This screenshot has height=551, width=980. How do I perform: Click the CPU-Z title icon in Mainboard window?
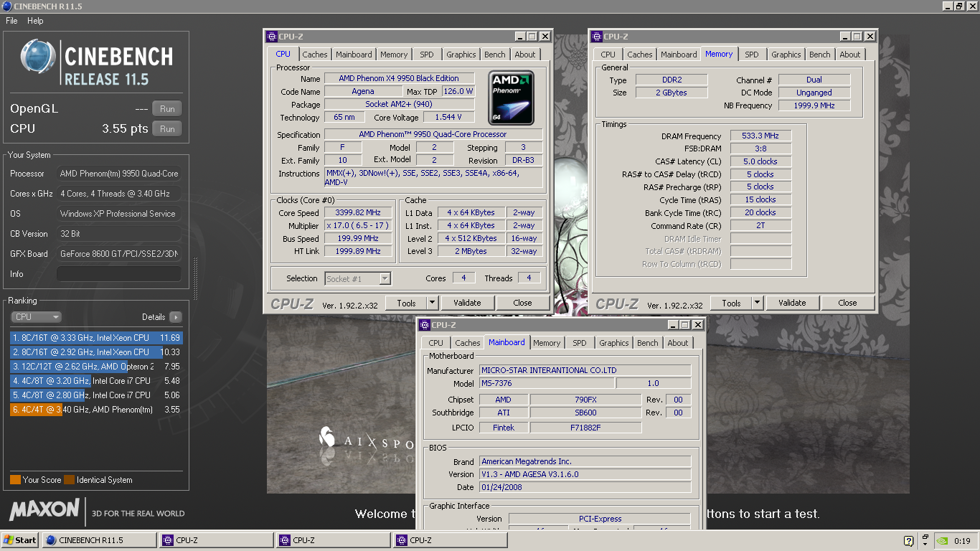coord(424,325)
